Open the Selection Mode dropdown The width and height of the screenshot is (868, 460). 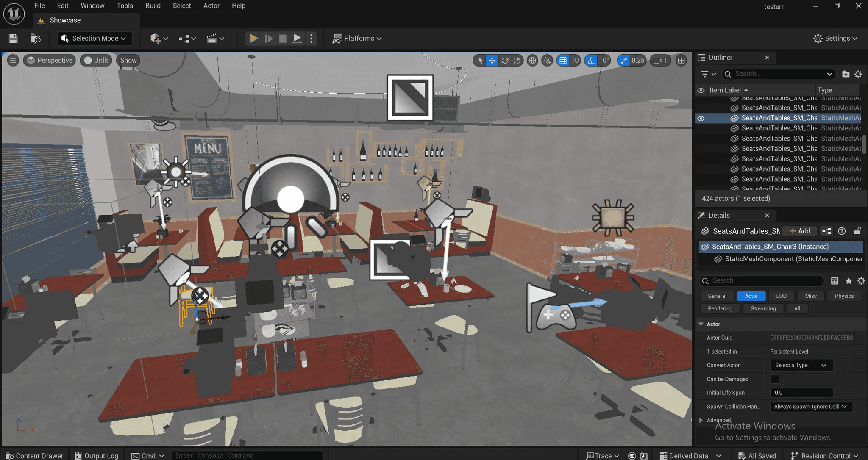point(95,39)
